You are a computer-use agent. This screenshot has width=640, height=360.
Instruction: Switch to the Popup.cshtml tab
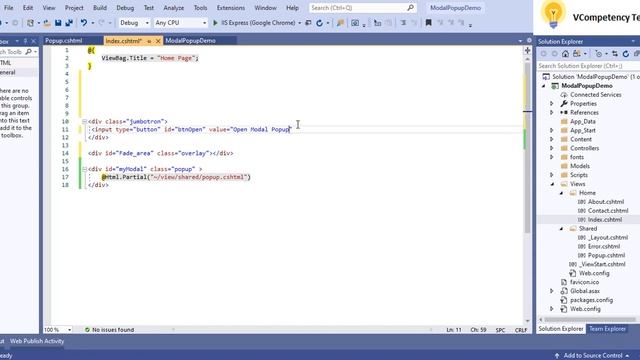(64, 41)
